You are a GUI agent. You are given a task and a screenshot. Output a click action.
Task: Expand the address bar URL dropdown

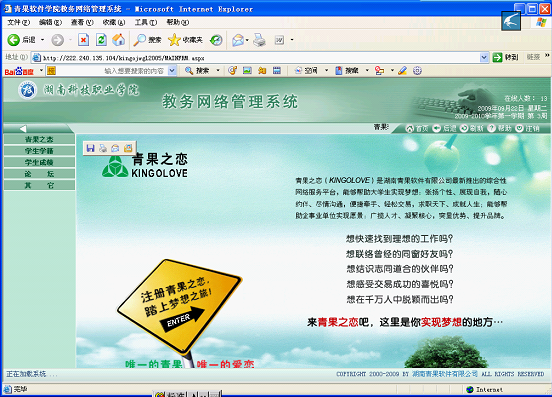point(484,57)
